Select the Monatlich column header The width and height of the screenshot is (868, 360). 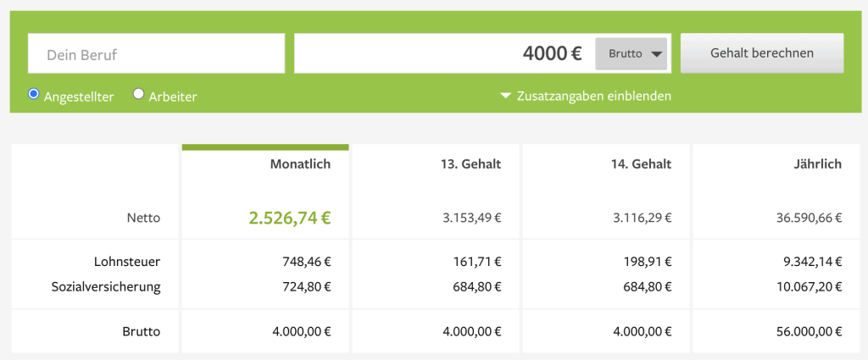[300, 163]
